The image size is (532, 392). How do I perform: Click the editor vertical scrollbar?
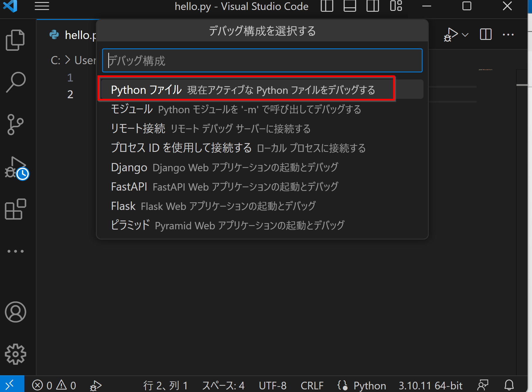[x=522, y=222]
